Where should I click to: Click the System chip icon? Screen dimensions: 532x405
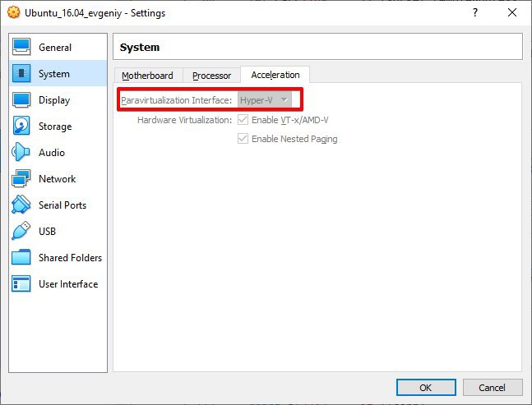point(21,73)
